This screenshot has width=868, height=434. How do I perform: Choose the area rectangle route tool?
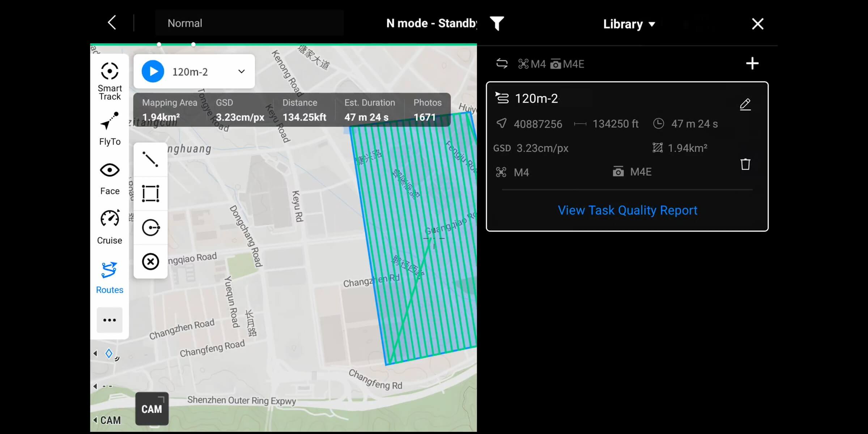[150, 193]
